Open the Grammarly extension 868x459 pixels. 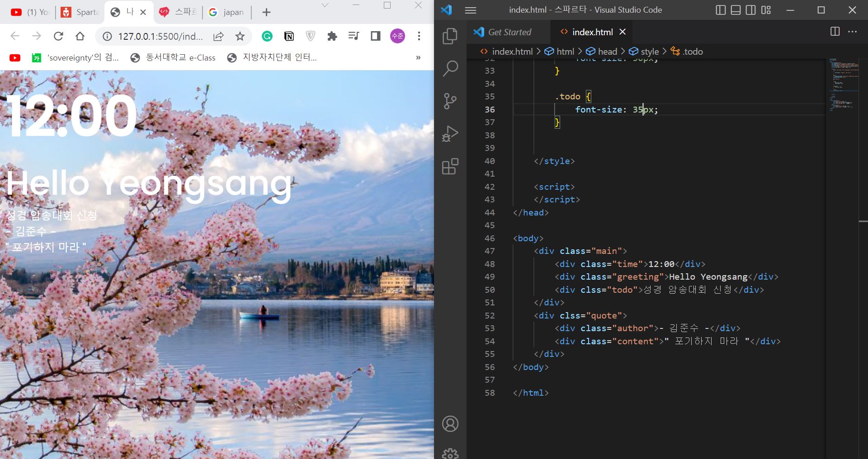pyautogui.click(x=267, y=36)
